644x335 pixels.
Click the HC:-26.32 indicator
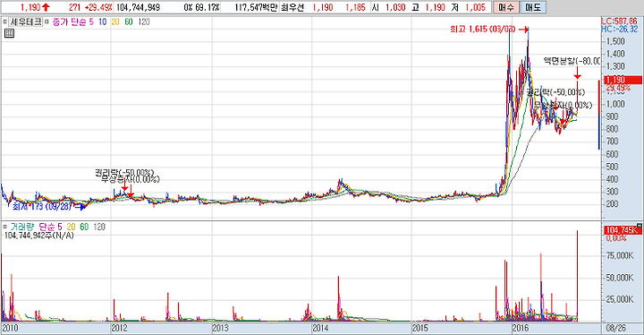pos(620,29)
